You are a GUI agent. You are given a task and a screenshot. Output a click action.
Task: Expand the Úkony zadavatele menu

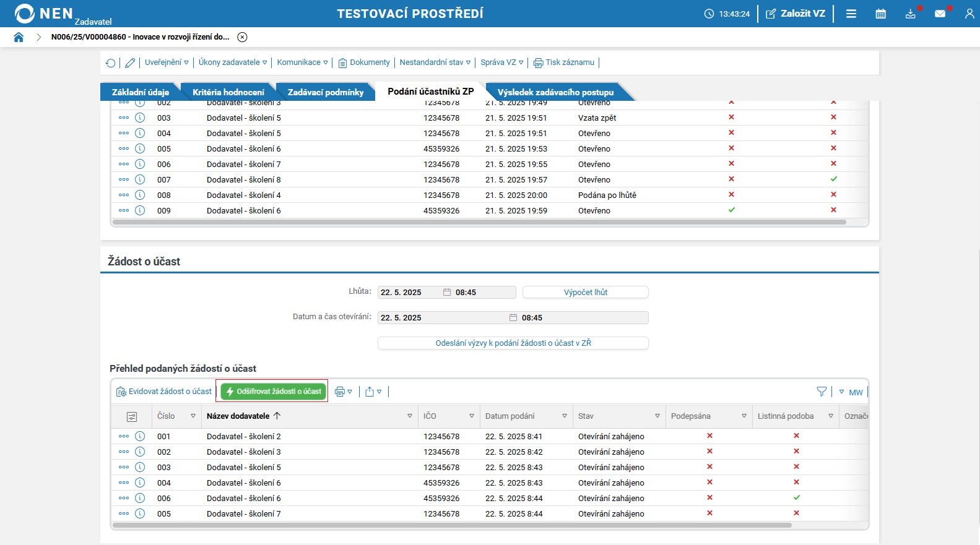pos(233,62)
